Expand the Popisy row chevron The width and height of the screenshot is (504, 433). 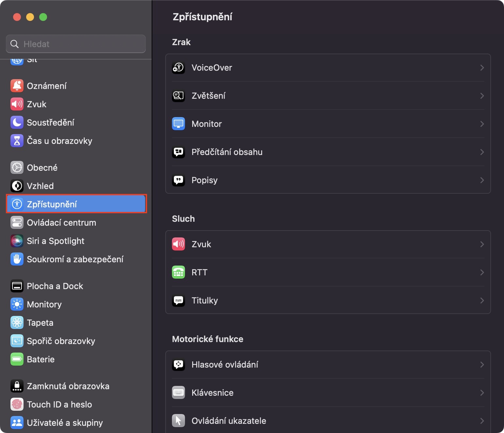click(x=482, y=180)
